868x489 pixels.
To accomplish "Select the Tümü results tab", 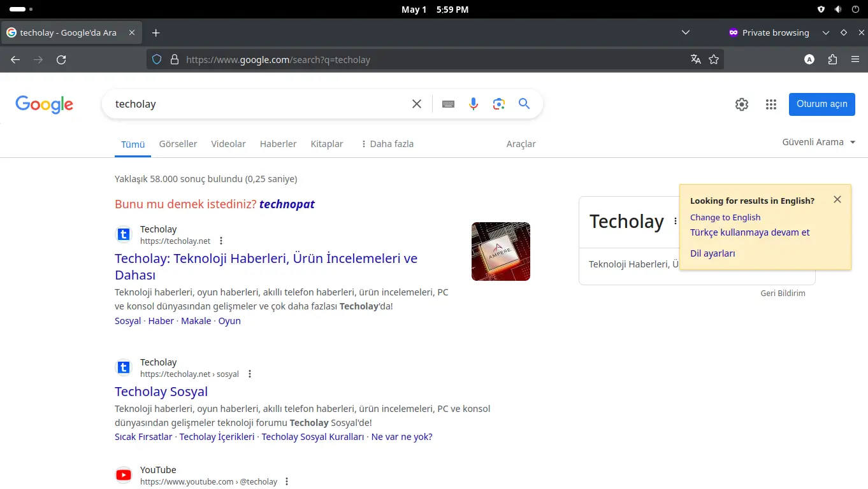I will 133,145.
